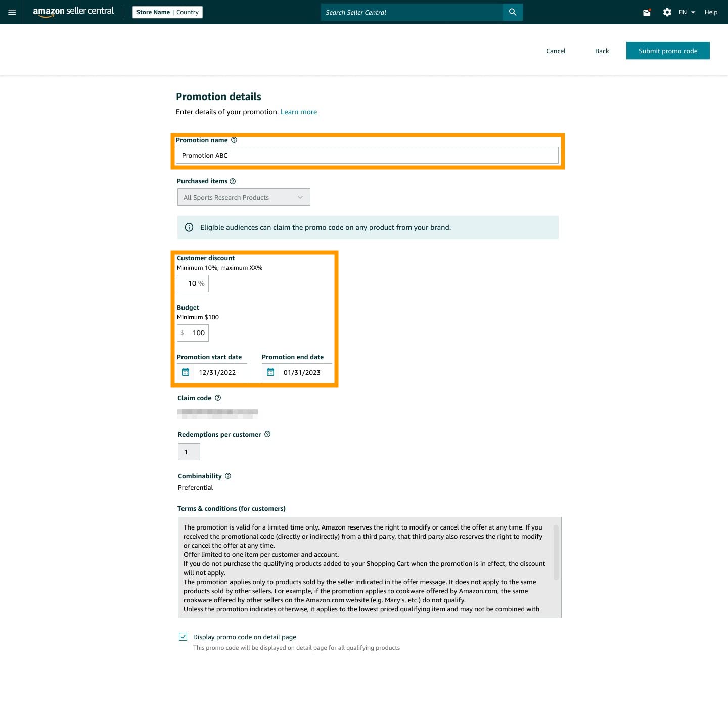This screenshot has height=720, width=728.
Task: Open the EN language dropdown
Action: point(687,12)
